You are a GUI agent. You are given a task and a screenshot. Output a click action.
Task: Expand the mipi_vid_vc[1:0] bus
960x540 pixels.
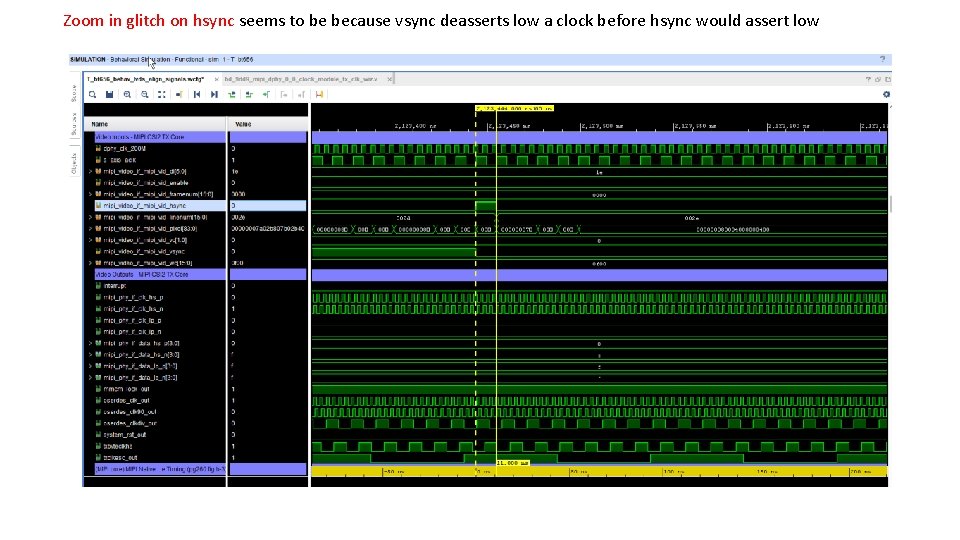[91, 240]
